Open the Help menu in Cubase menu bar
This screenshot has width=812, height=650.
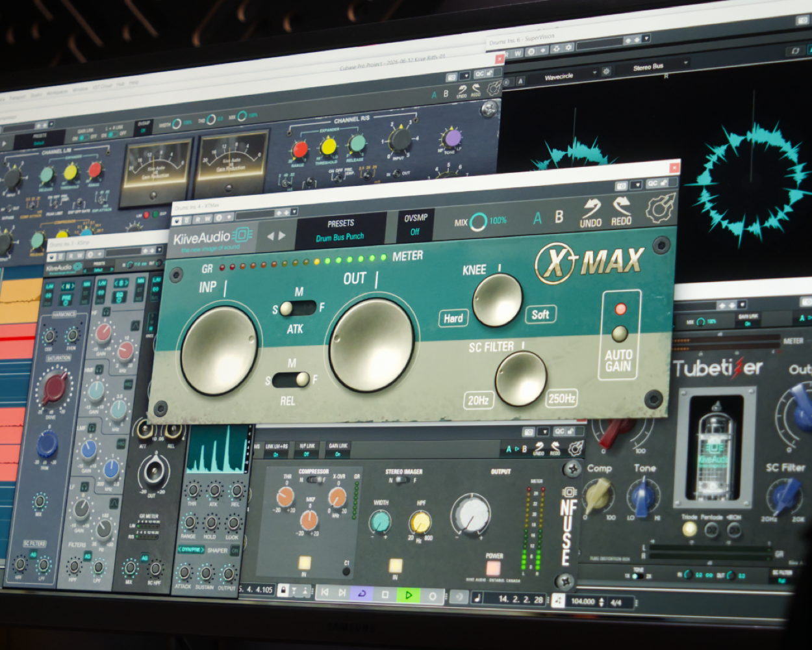click(134, 83)
